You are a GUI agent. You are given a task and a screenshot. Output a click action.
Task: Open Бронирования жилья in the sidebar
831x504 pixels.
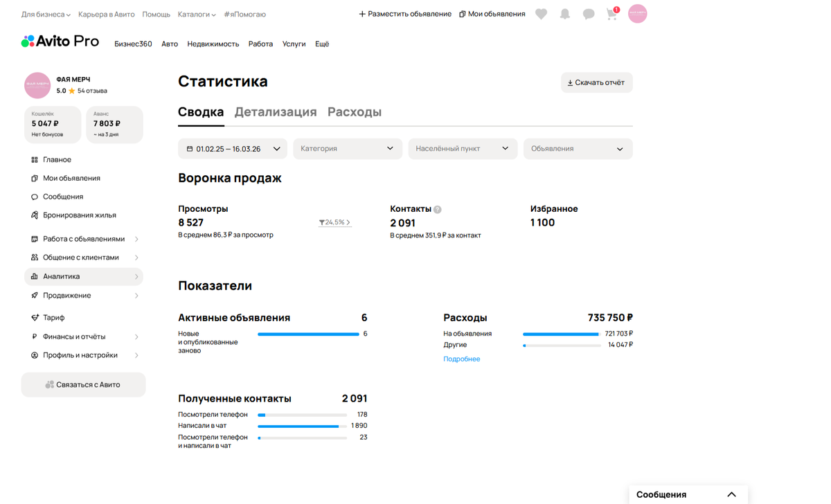pyautogui.click(x=76, y=215)
